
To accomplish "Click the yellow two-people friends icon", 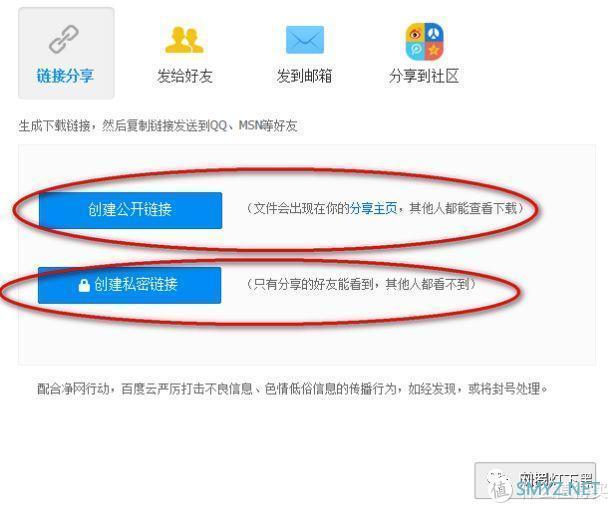I will tap(185, 39).
